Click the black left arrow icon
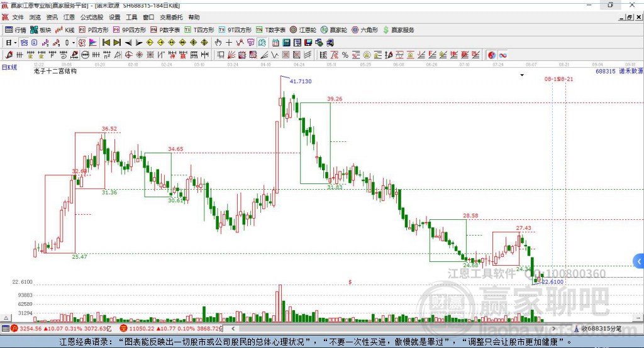 [x=128, y=43]
